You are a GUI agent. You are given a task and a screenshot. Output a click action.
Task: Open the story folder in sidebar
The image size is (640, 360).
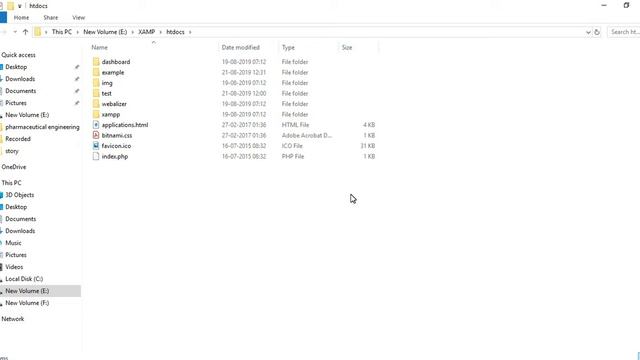[12, 151]
